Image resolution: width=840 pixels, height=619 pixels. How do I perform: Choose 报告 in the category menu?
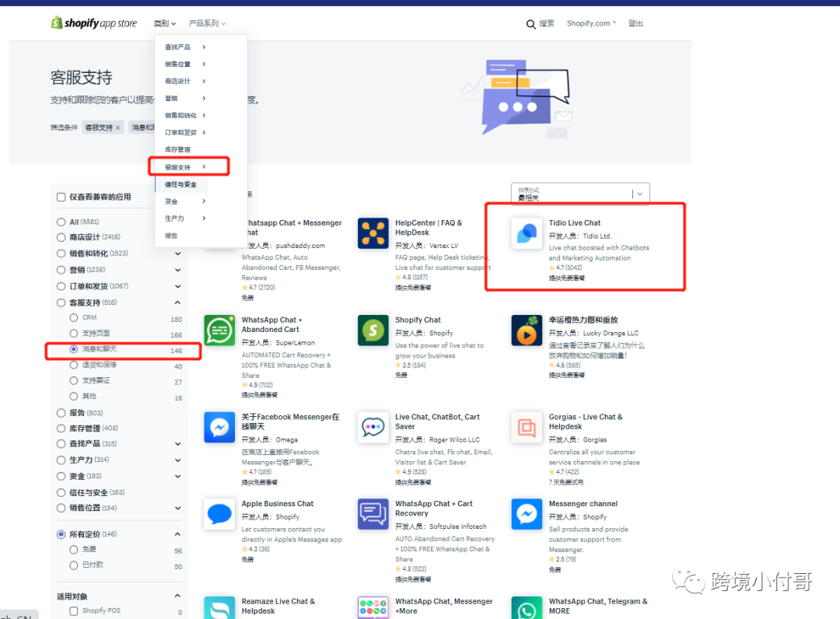[171, 236]
